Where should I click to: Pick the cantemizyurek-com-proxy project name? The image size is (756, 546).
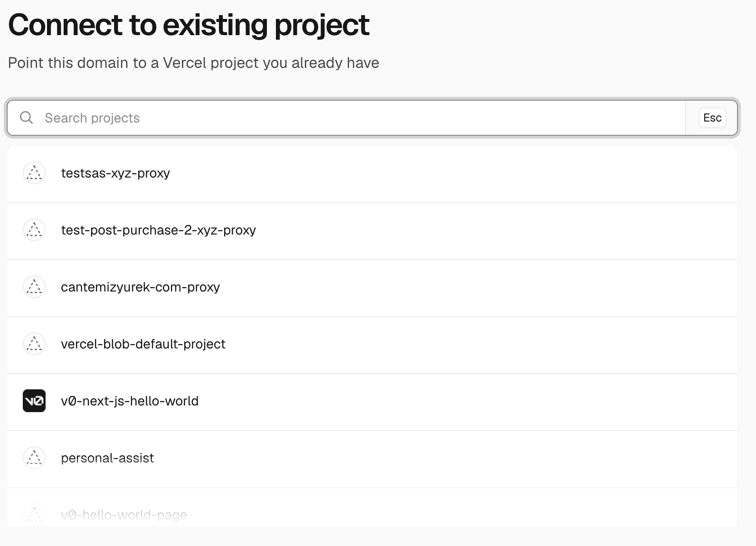141,287
